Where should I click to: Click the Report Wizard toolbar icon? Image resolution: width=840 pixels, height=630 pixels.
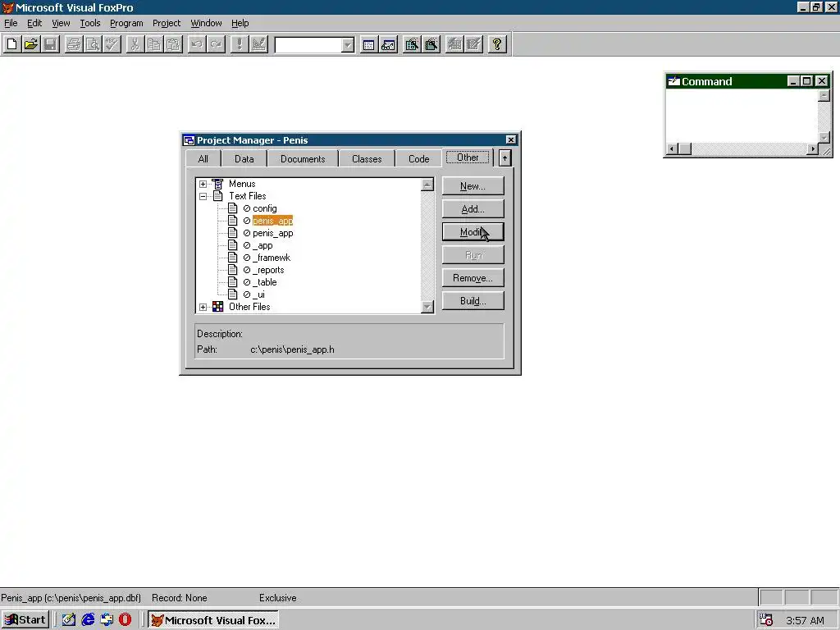431,44
